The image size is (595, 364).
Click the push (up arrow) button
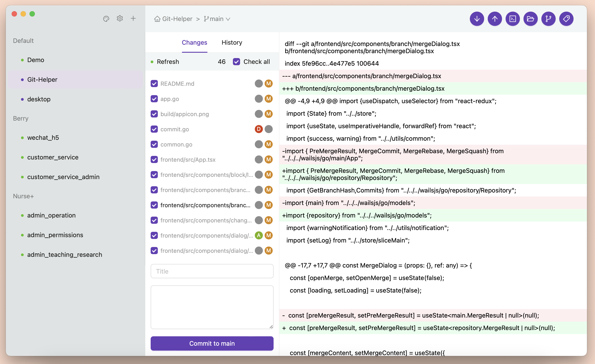click(x=495, y=19)
